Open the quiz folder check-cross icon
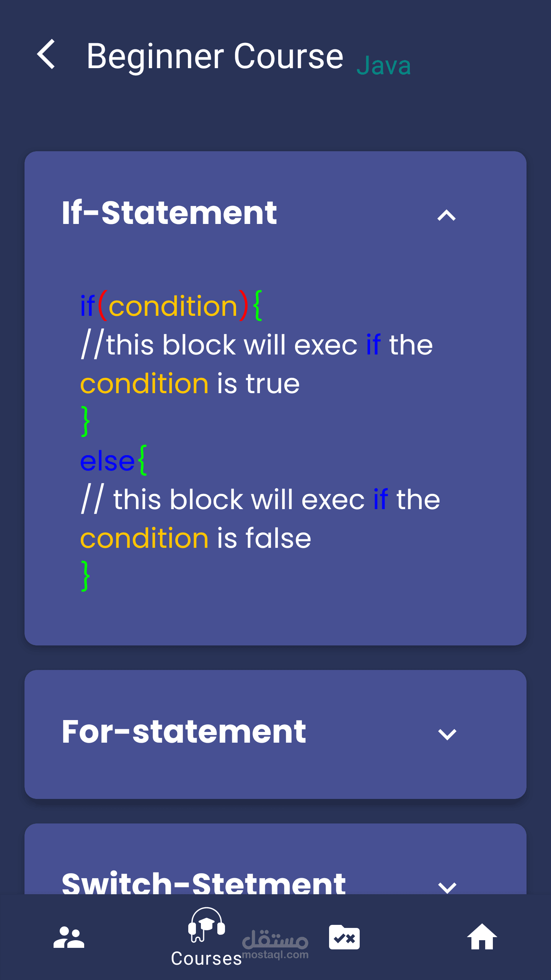 click(x=344, y=937)
